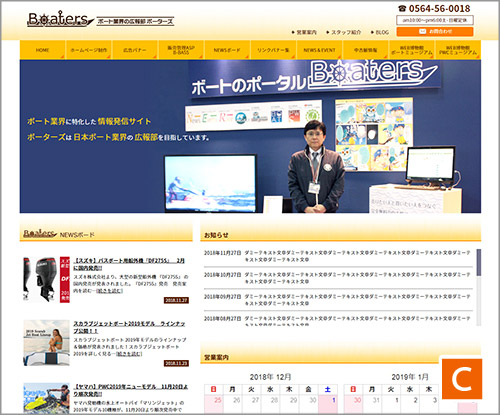Open the WEB博物館 PWCミュージアム tab
The image size is (500, 415).
458,50
